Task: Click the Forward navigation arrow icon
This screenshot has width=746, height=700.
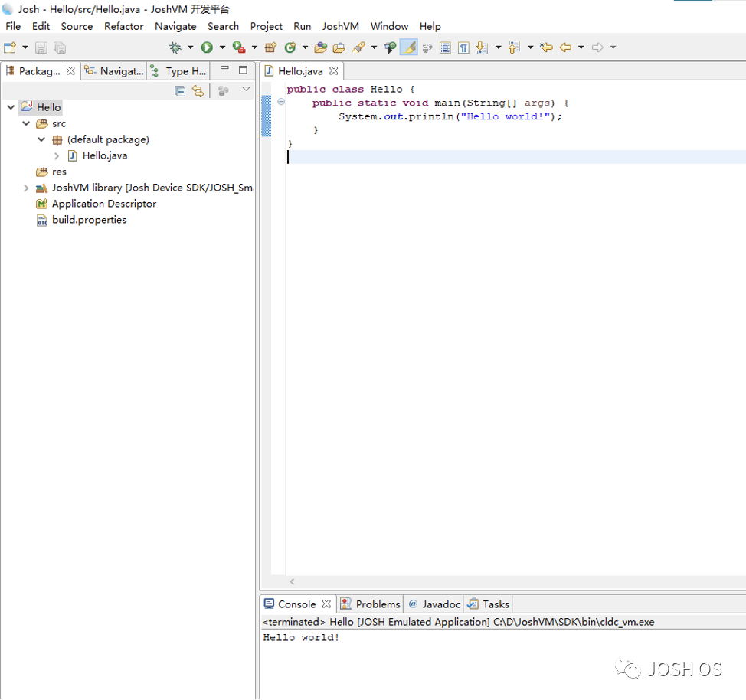Action: click(597, 47)
